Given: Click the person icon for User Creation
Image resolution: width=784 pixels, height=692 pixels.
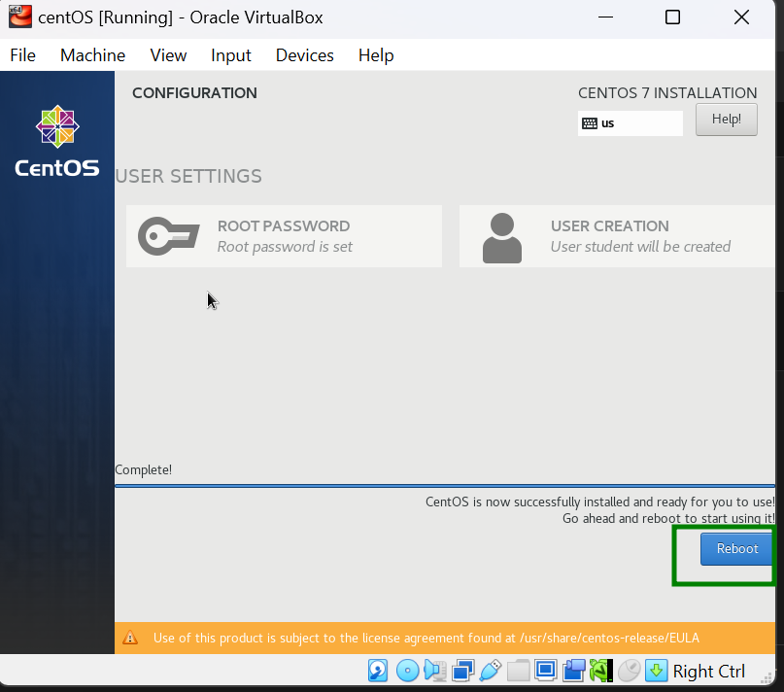Looking at the screenshot, I should pyautogui.click(x=502, y=238).
